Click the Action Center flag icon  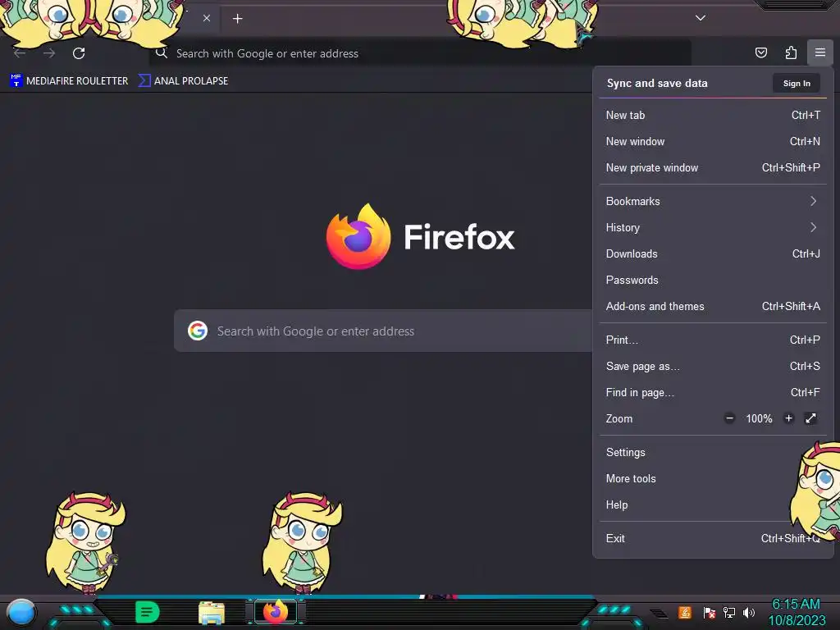[x=709, y=612]
